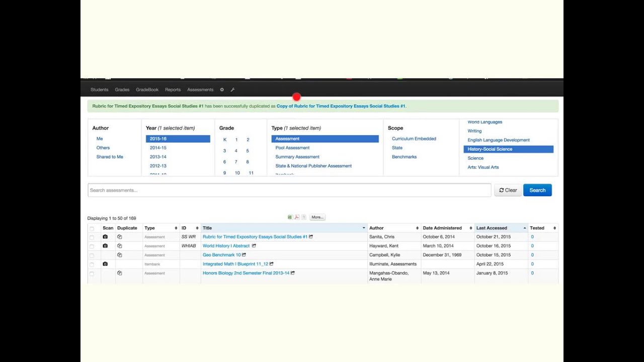Open Honors Biology Final external link icon
The width and height of the screenshot is (644, 362).
(293, 273)
